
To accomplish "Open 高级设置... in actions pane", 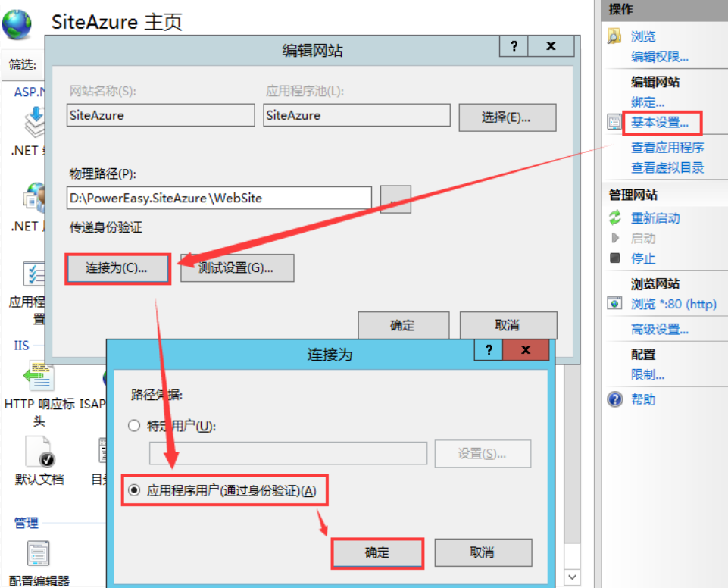I will click(660, 330).
